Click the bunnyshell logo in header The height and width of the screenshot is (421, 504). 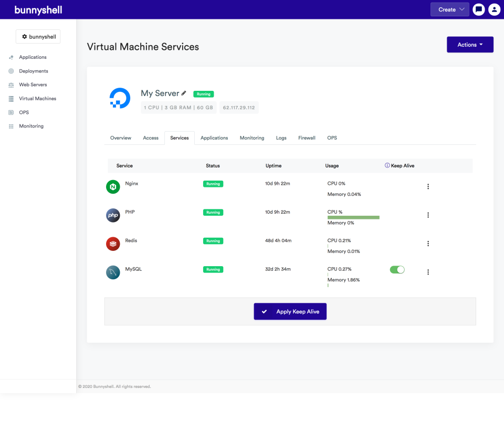click(x=38, y=10)
